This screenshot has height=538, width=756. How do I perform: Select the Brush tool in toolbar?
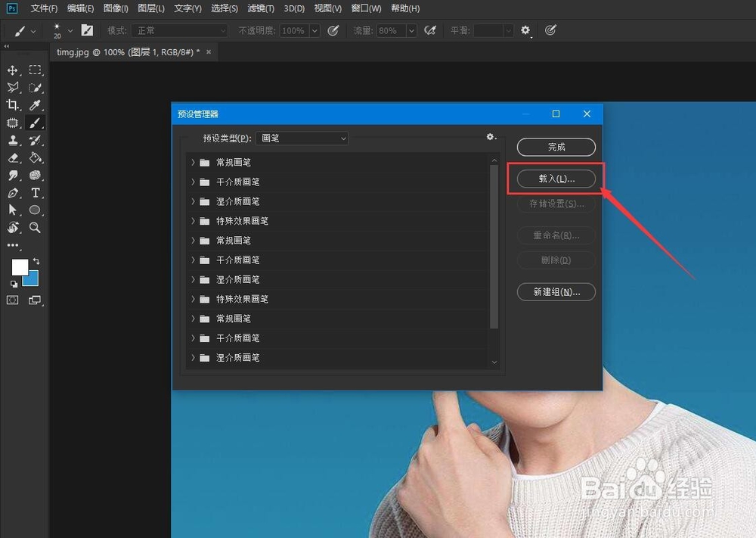[x=35, y=123]
